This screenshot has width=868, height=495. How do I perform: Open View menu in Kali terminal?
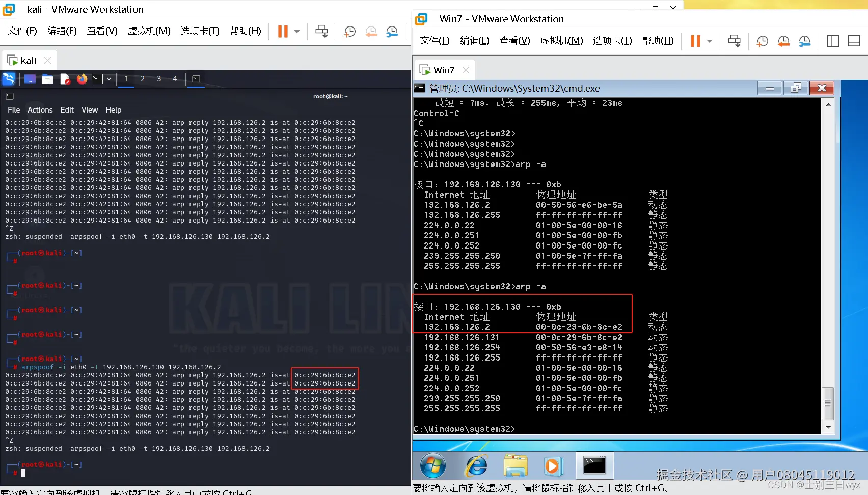point(90,110)
